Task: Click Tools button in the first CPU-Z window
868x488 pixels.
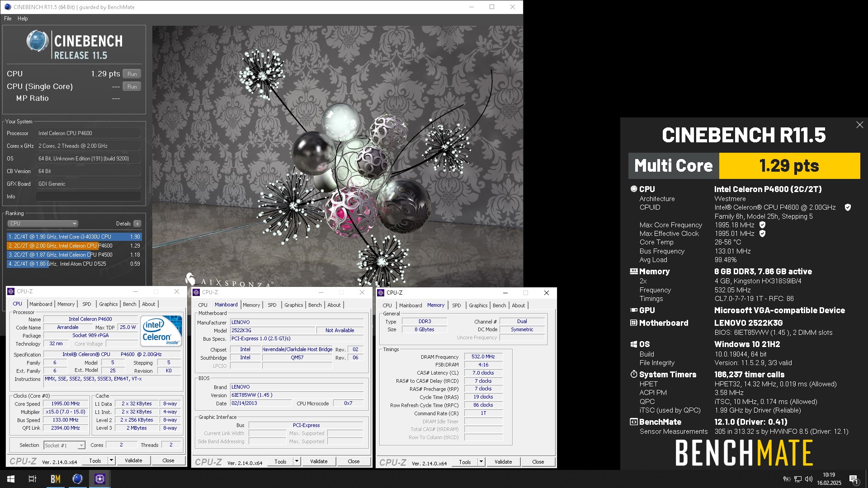Action: (x=95, y=460)
